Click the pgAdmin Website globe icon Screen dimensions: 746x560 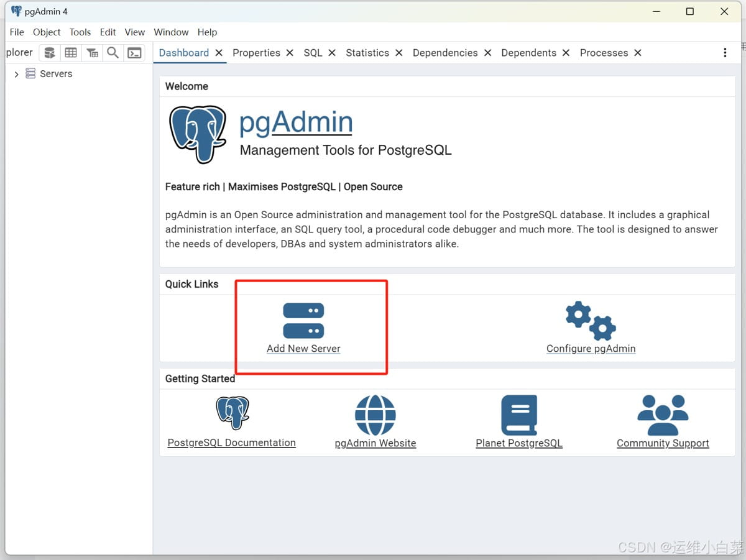pyautogui.click(x=375, y=415)
